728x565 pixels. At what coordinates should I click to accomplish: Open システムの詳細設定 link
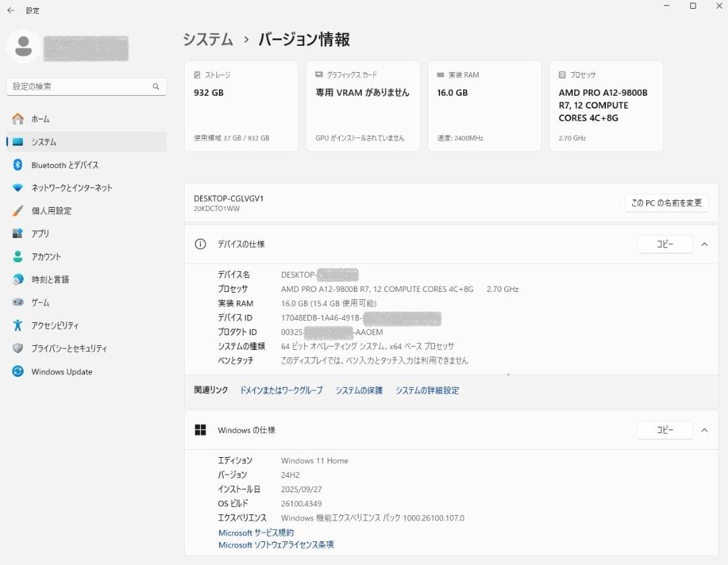pyautogui.click(x=427, y=390)
